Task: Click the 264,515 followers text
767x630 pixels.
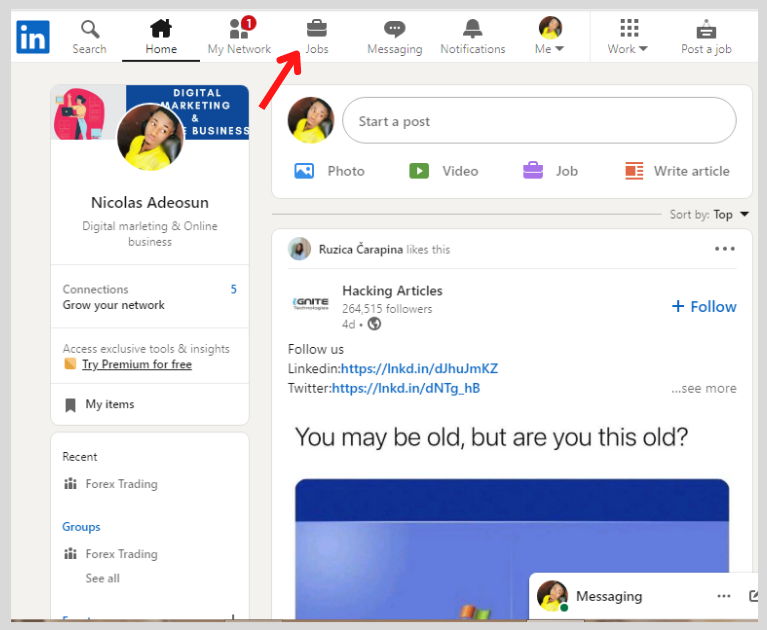Action: coord(387,309)
